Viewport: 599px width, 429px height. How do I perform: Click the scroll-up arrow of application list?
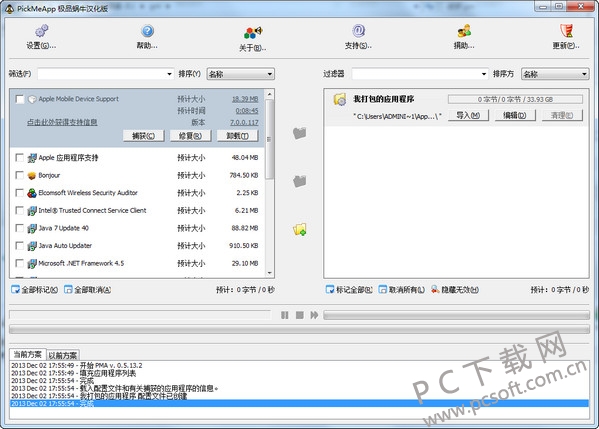(x=269, y=94)
